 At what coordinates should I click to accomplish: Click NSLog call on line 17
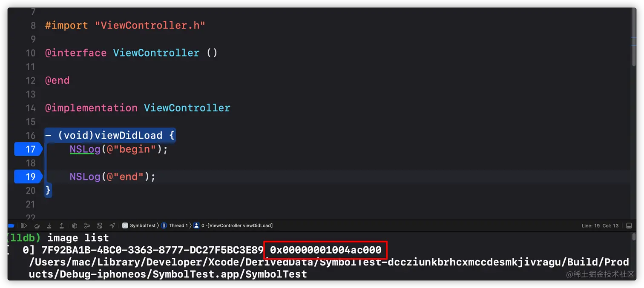pyautogui.click(x=85, y=149)
